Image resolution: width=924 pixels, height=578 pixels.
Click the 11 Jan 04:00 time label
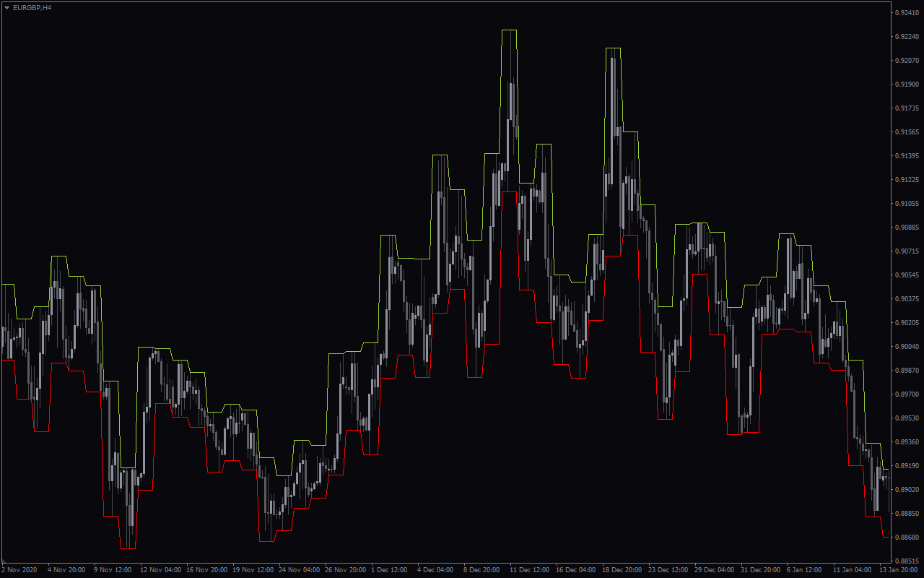click(854, 569)
